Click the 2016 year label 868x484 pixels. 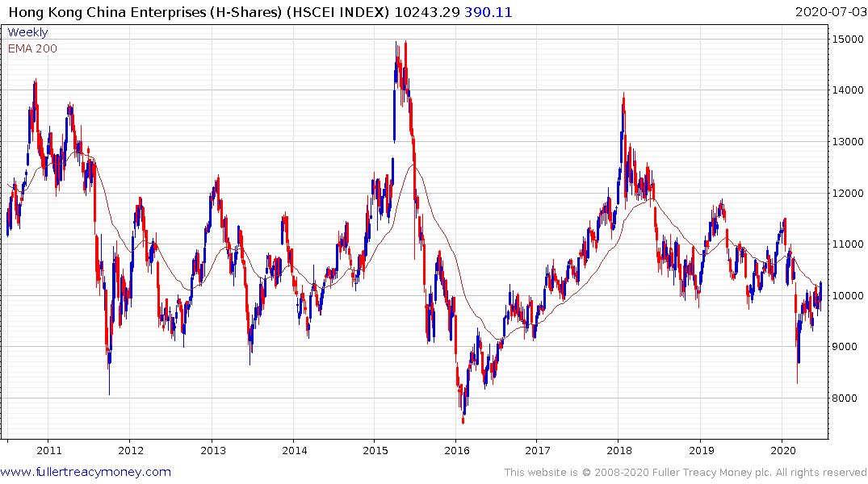click(457, 450)
